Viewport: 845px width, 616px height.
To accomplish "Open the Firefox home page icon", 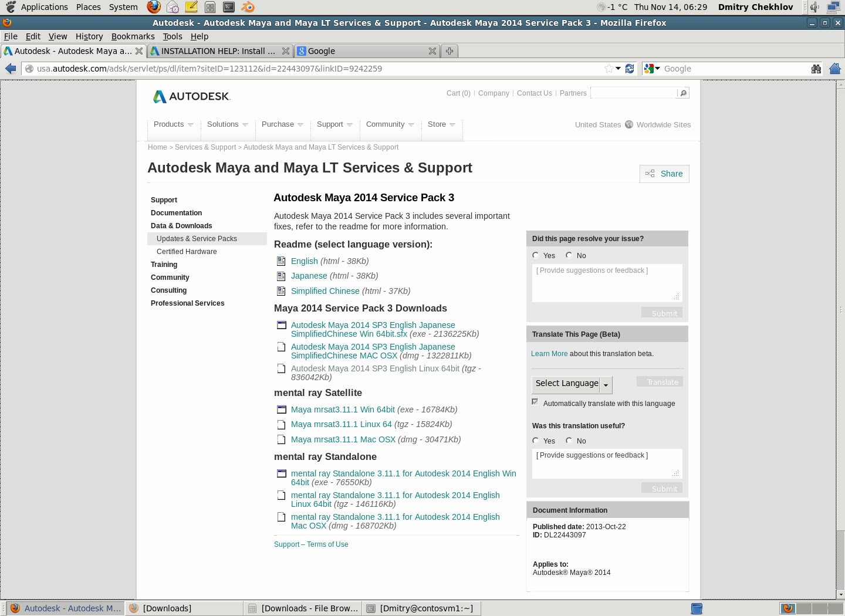I will pos(835,69).
